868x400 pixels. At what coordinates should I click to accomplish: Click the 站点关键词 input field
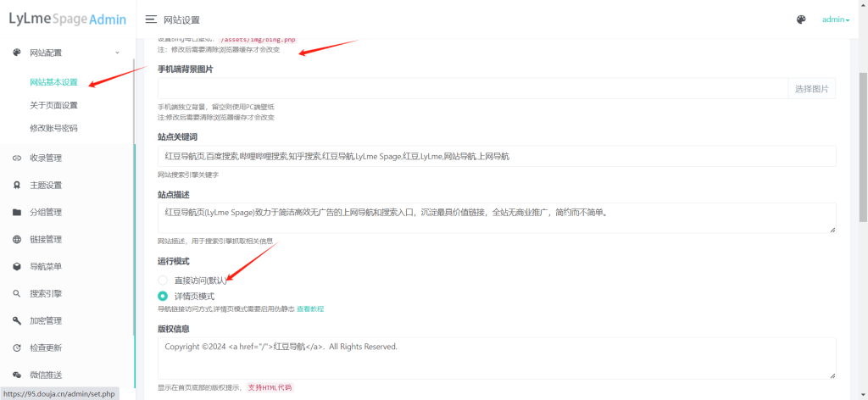(497, 156)
